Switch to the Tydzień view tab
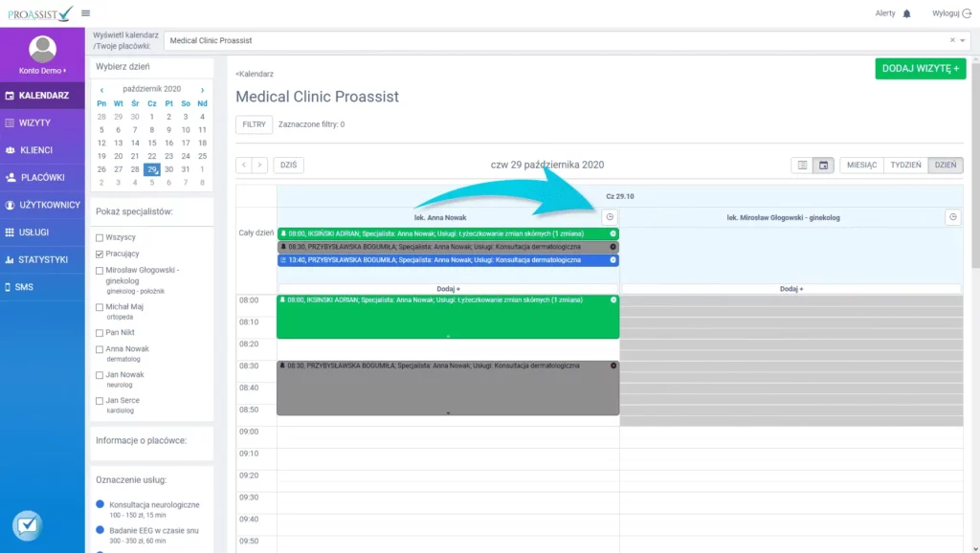 pyautogui.click(x=905, y=165)
